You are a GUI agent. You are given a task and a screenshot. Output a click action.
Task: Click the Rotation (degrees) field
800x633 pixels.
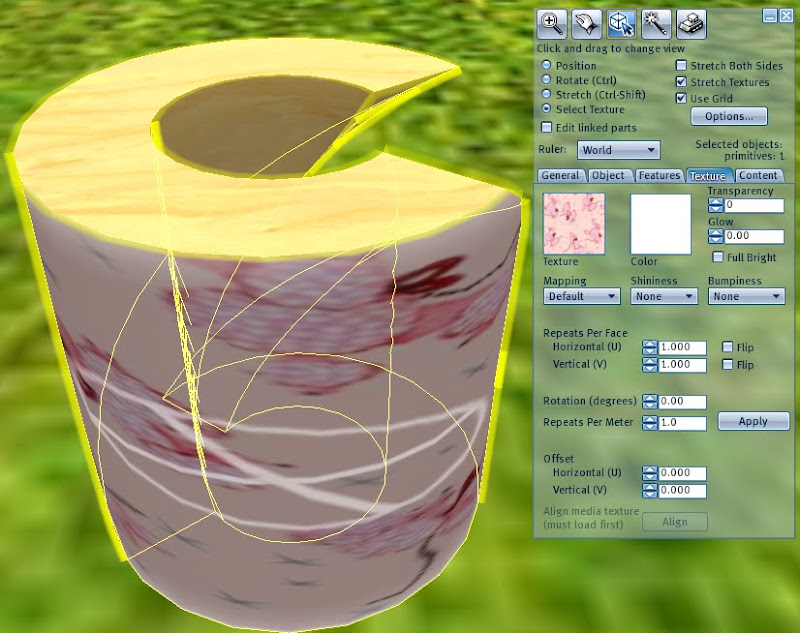click(682, 402)
